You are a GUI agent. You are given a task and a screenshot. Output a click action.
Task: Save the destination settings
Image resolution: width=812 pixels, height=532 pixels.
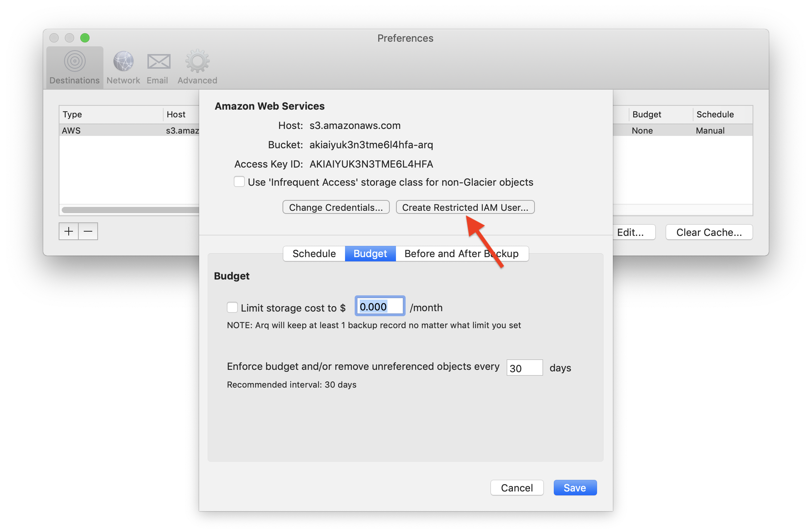coord(575,488)
